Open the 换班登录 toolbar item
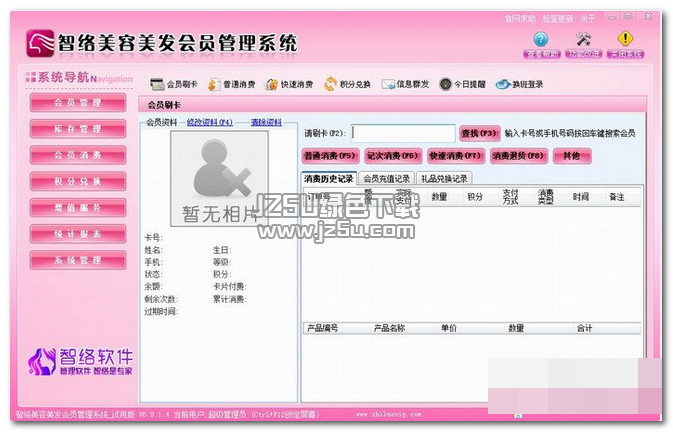 [x=519, y=84]
